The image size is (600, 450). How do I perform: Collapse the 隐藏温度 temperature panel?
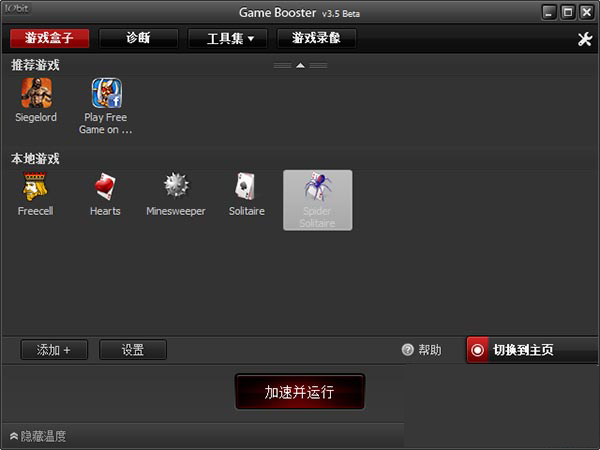38,436
